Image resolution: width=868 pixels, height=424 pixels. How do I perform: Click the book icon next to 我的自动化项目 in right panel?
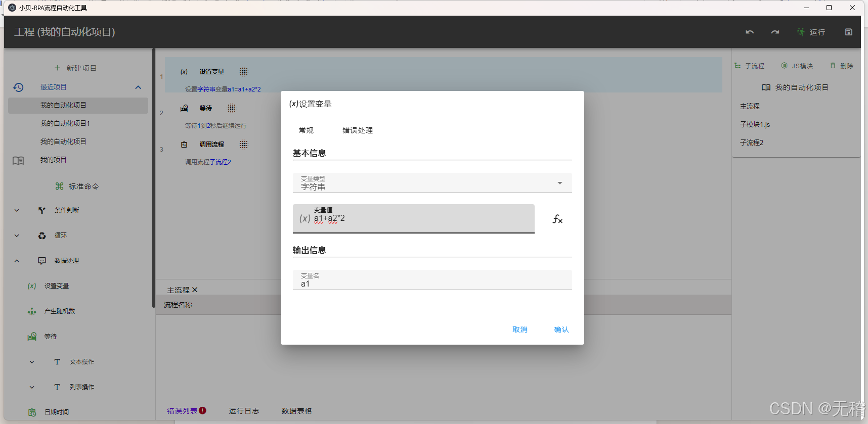click(766, 87)
